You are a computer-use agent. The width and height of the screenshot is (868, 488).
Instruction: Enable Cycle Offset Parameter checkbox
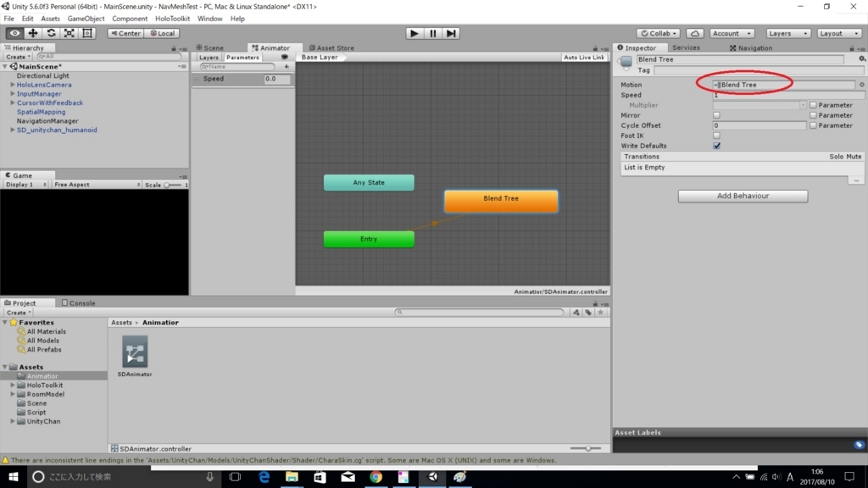[813, 125]
